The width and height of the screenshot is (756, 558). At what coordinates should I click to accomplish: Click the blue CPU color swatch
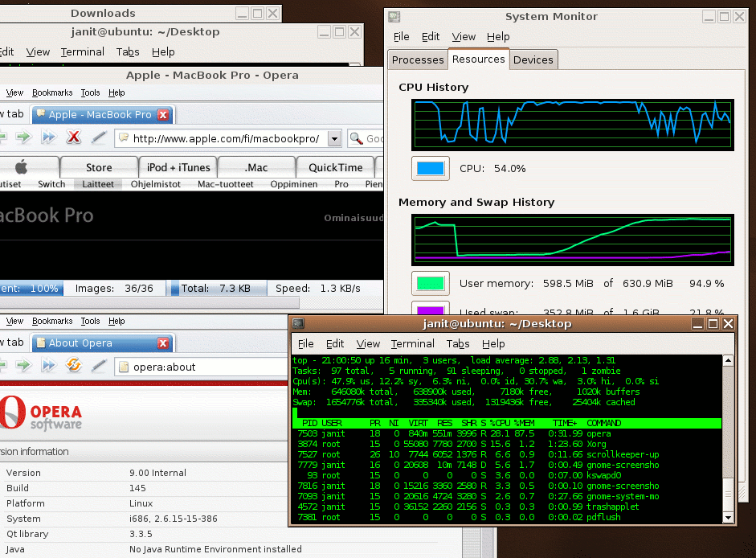[x=430, y=169]
